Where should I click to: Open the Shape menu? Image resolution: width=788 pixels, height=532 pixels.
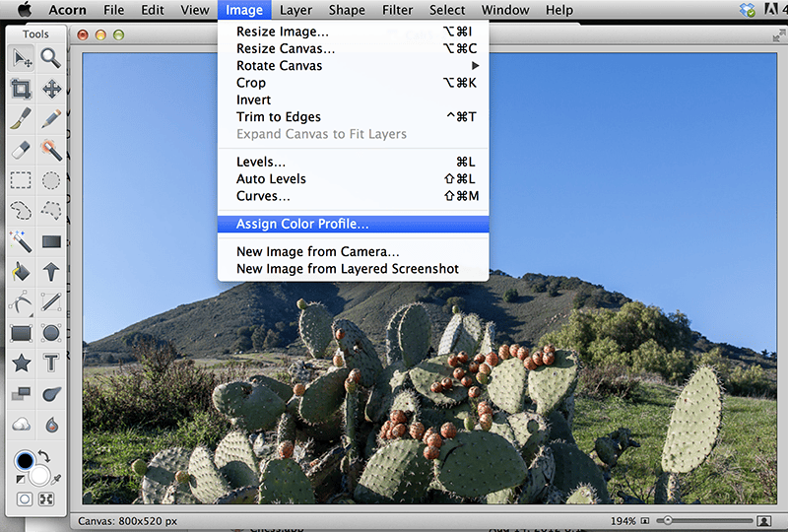pos(347,10)
